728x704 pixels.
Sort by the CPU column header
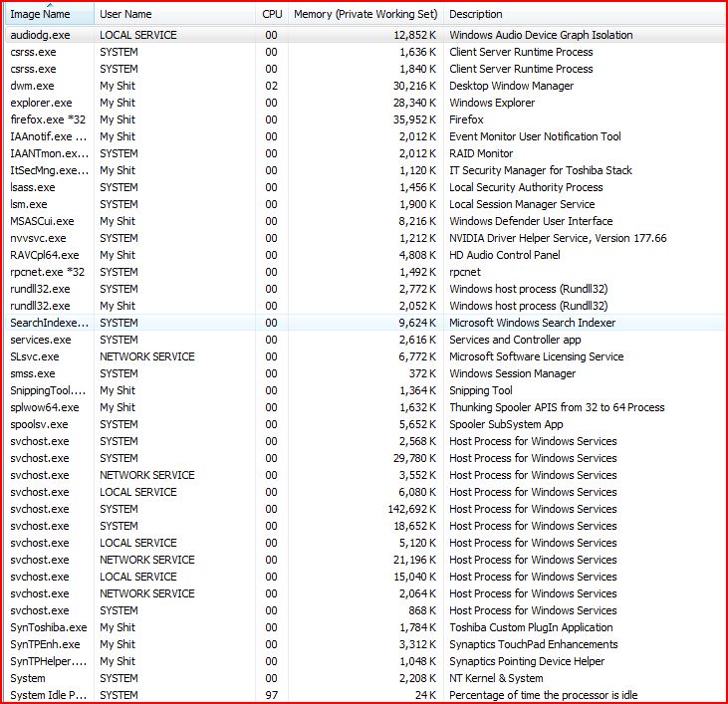272,14
